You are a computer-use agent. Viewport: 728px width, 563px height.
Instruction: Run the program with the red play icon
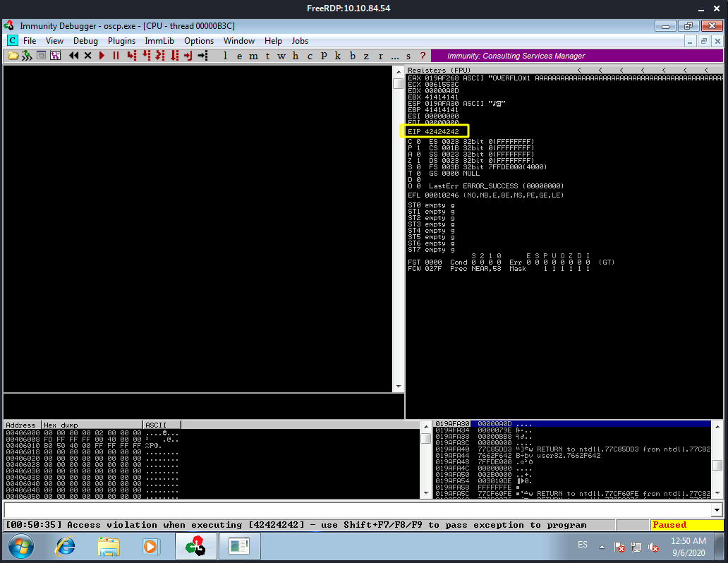[x=102, y=56]
